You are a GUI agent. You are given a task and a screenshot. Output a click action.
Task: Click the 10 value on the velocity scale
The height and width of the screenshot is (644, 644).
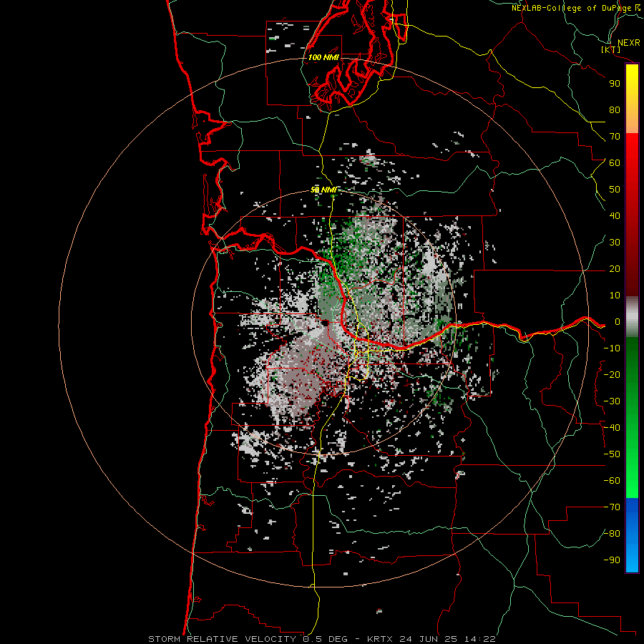(615, 296)
